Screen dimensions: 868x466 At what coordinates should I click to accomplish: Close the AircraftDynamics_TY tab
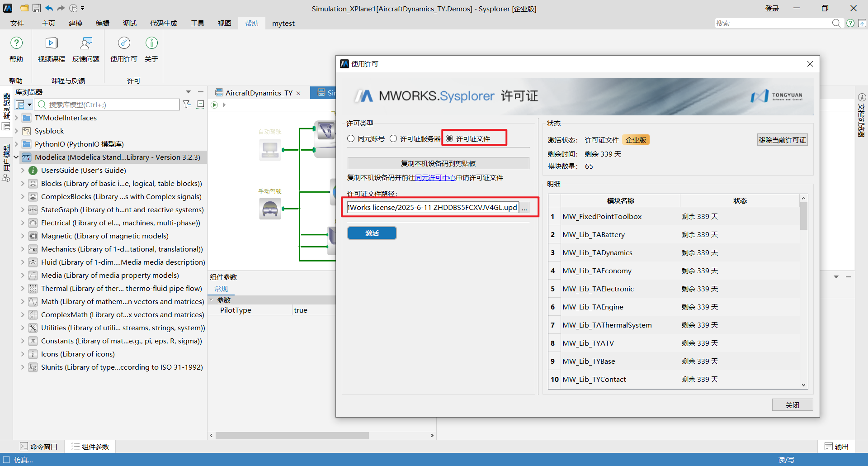(x=298, y=93)
